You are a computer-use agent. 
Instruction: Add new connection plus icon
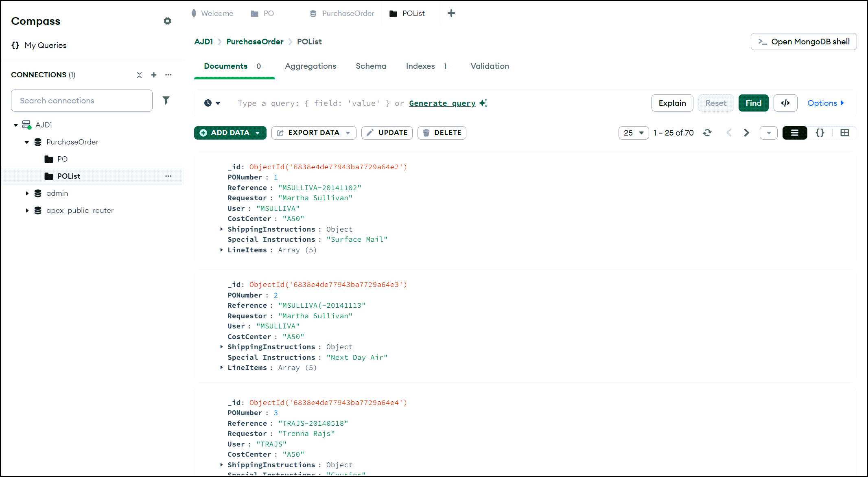tap(154, 75)
